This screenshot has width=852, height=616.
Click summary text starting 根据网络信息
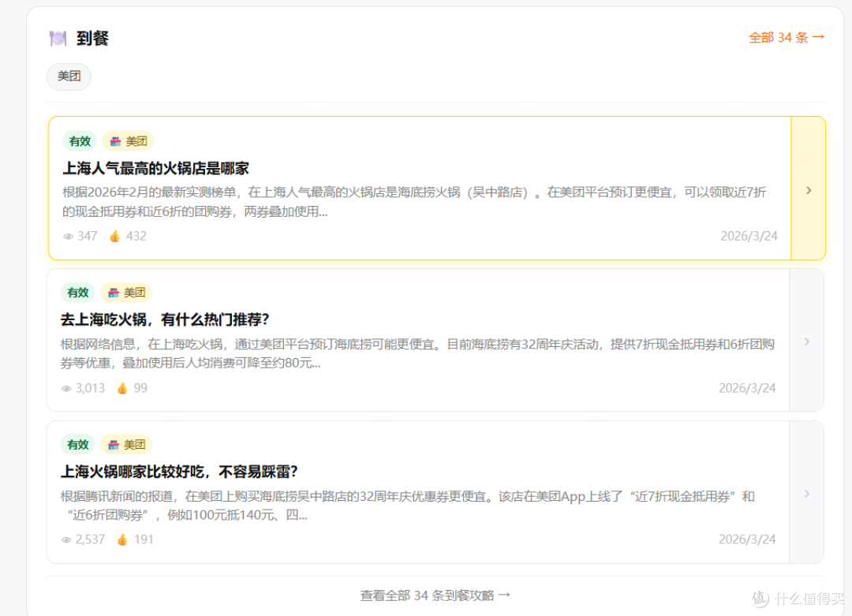tap(417, 353)
